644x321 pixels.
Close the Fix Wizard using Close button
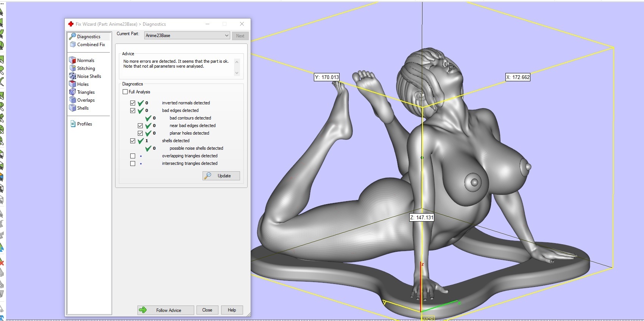click(207, 310)
